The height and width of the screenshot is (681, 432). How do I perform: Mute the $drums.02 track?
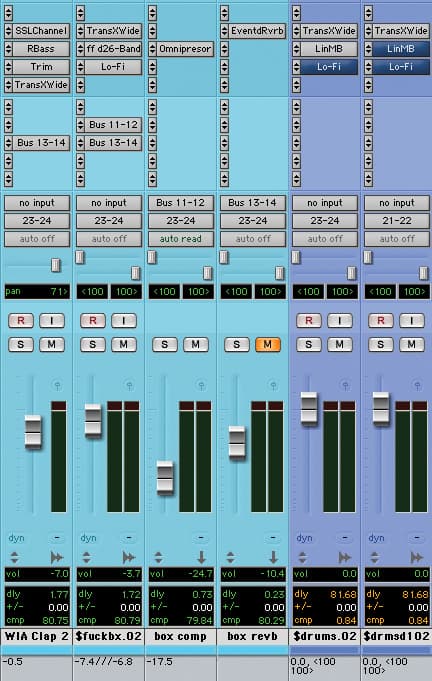340,345
